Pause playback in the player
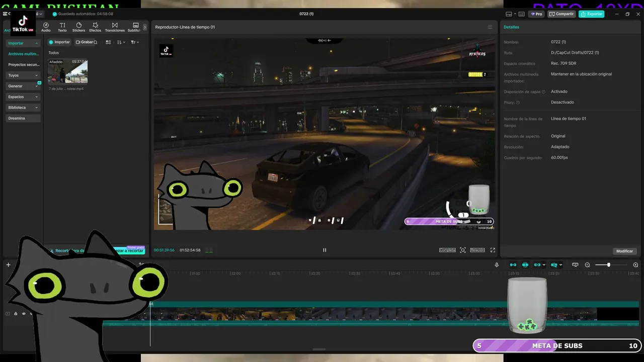This screenshot has height=362, width=644. click(x=325, y=250)
